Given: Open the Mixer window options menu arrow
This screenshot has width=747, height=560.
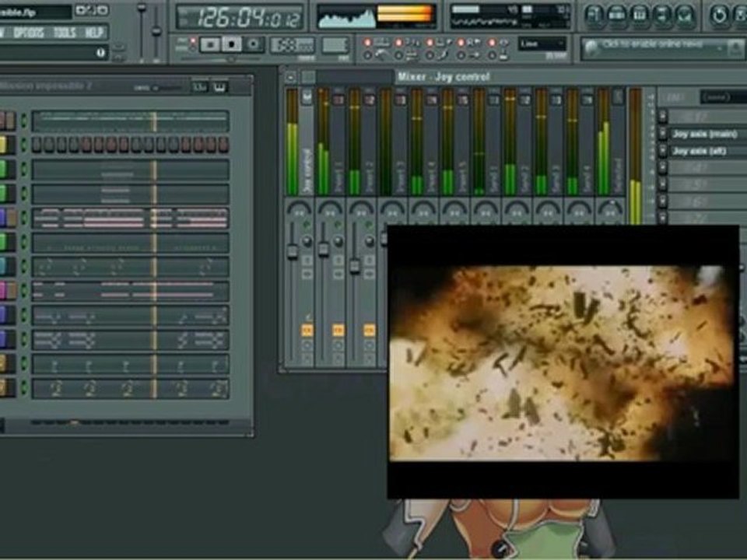Looking at the screenshot, I should pyautogui.click(x=290, y=77).
